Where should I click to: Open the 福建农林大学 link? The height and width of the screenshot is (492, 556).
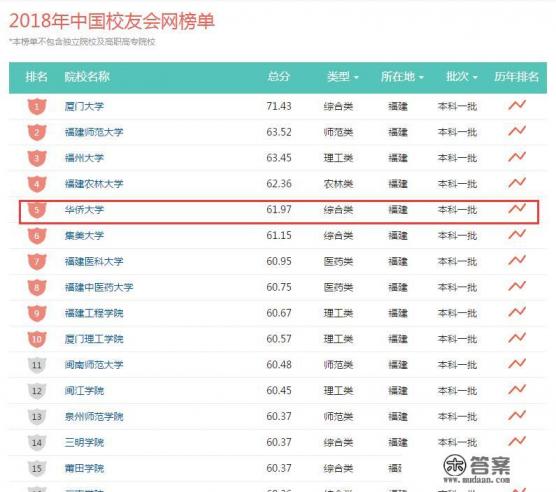[94, 184]
